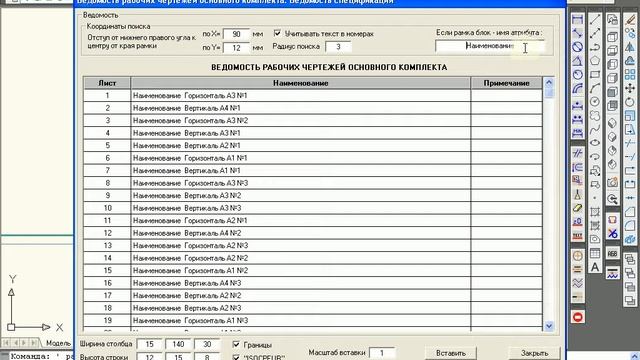640x360 pixels.
Task: Select the Copy objects tool
Action: point(630,33)
